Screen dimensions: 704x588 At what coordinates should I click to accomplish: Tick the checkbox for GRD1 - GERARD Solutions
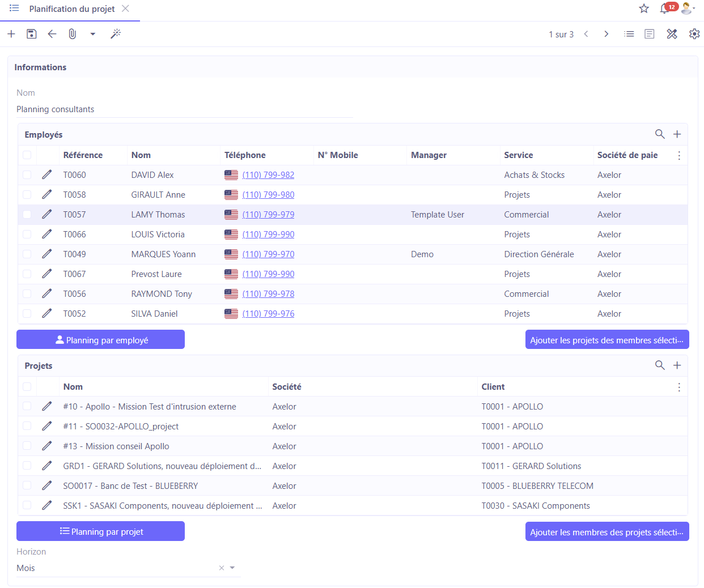pos(27,466)
